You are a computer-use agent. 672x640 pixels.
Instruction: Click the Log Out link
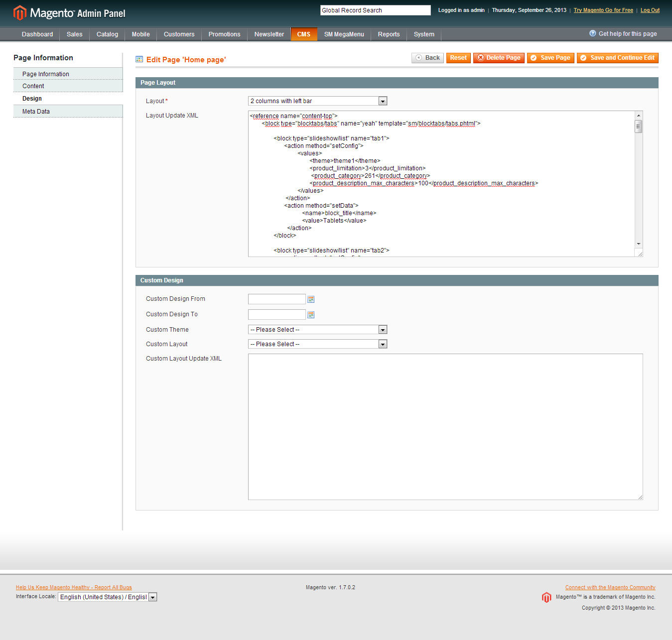tap(650, 10)
